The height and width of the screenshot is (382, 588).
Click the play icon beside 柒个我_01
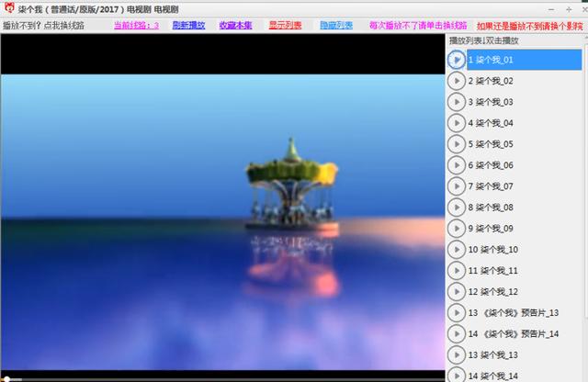[457, 60]
